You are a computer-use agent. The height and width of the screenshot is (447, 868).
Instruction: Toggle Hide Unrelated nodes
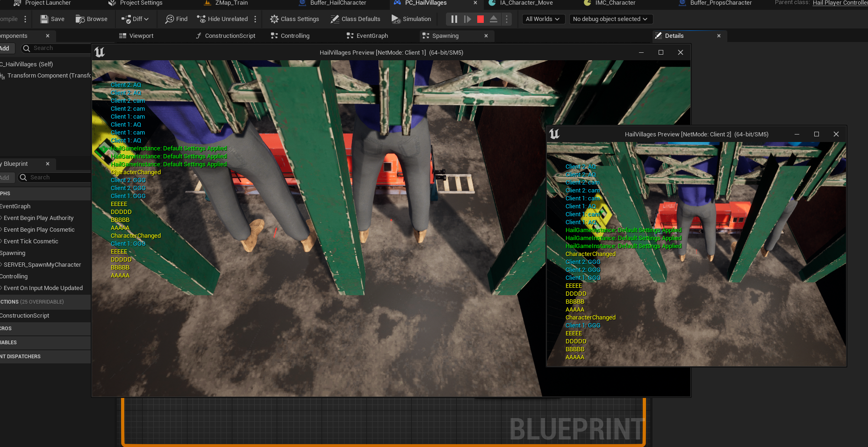pos(222,19)
